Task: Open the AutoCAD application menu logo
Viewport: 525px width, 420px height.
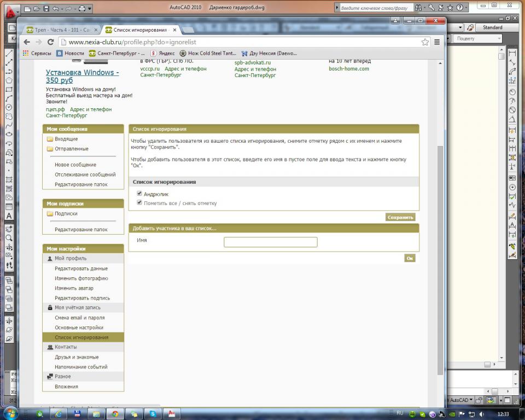Action: click(11, 9)
